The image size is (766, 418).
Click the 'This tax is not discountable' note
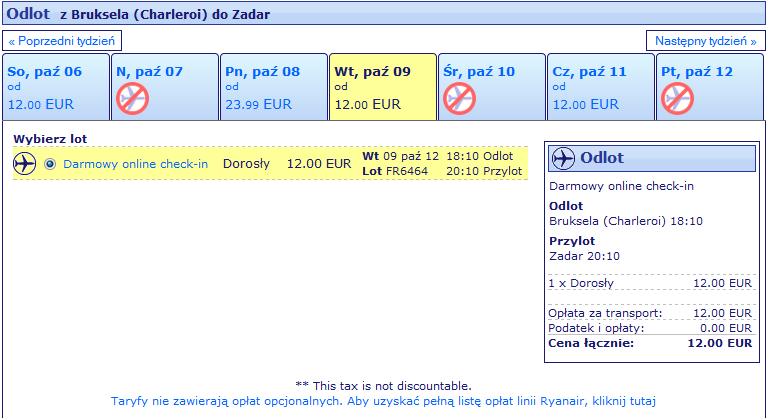coord(383,386)
